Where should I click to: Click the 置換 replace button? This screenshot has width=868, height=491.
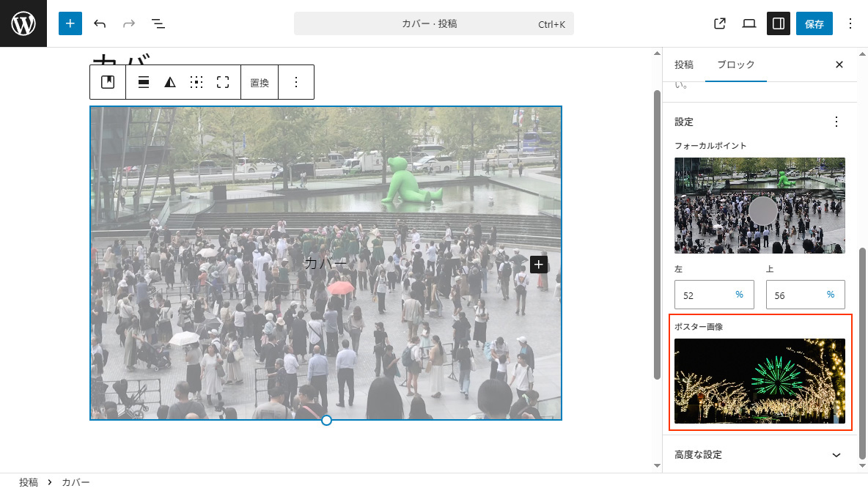tap(260, 83)
